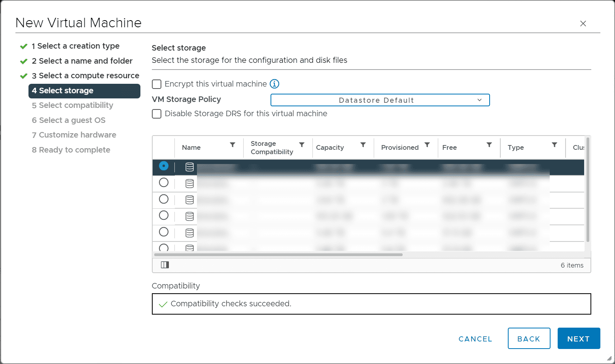Click the Capacity column filter icon
The width and height of the screenshot is (615, 364).
[x=363, y=145]
